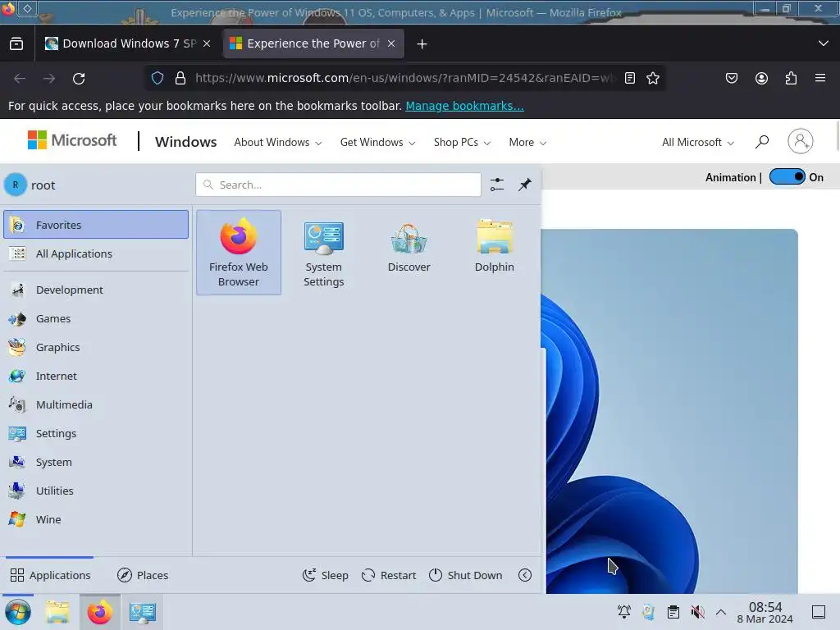Open Discover software center icon

(x=409, y=247)
